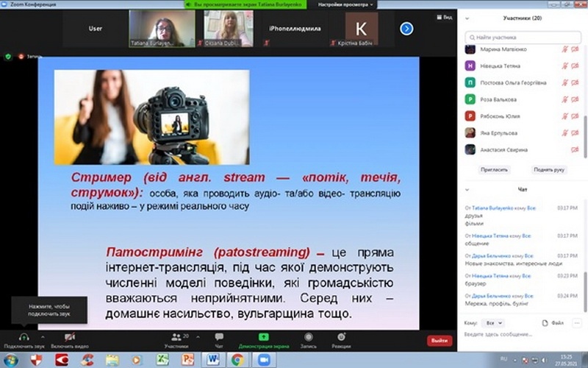588x368 pixels.
Task: Open the view settings dropdown at top
Action: [x=348, y=4]
